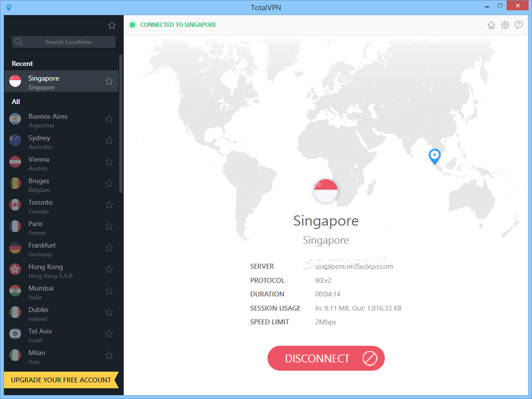
Task: Select Bruges location
Action: tap(62, 185)
